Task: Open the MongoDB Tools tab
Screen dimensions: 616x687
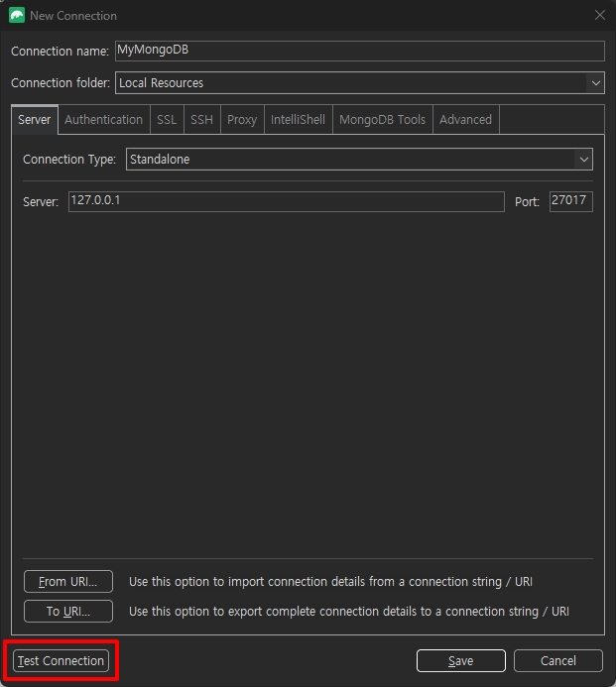Action: (382, 120)
